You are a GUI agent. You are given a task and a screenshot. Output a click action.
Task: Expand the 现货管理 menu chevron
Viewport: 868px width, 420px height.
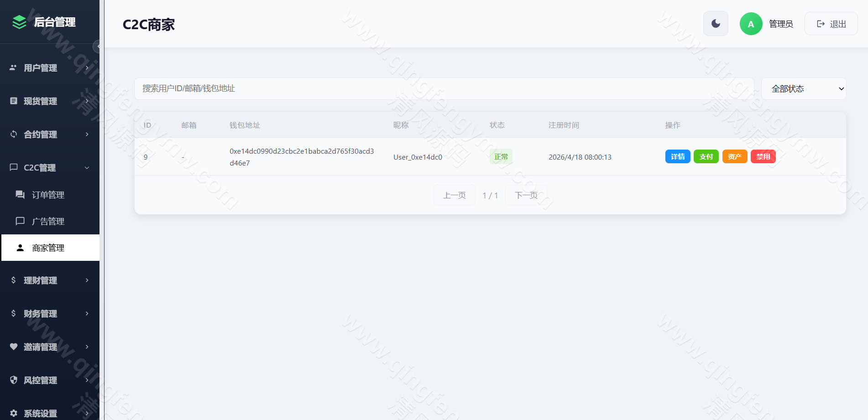coord(87,101)
